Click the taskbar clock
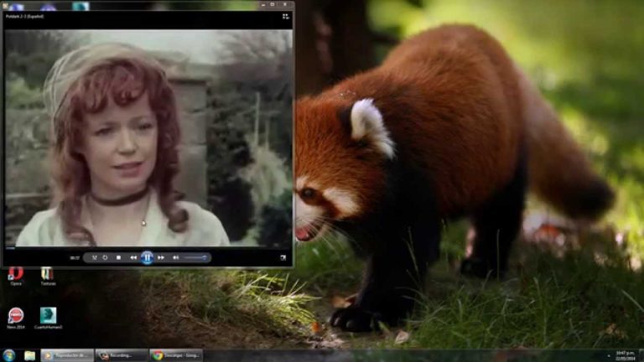644x362 pixels. click(624, 355)
